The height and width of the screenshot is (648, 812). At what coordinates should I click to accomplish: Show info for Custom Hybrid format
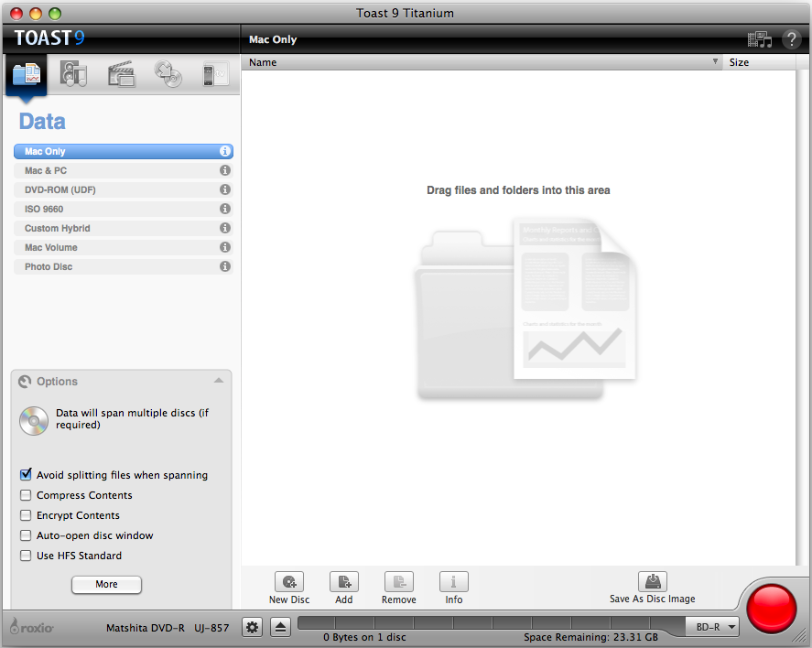pos(225,228)
